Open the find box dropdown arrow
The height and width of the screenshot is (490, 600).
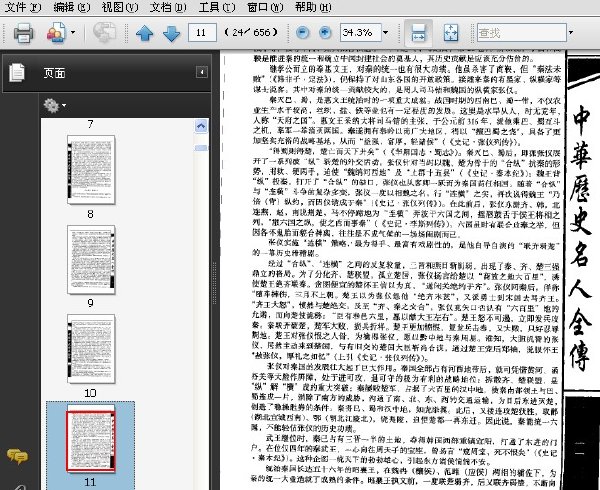(x=571, y=33)
